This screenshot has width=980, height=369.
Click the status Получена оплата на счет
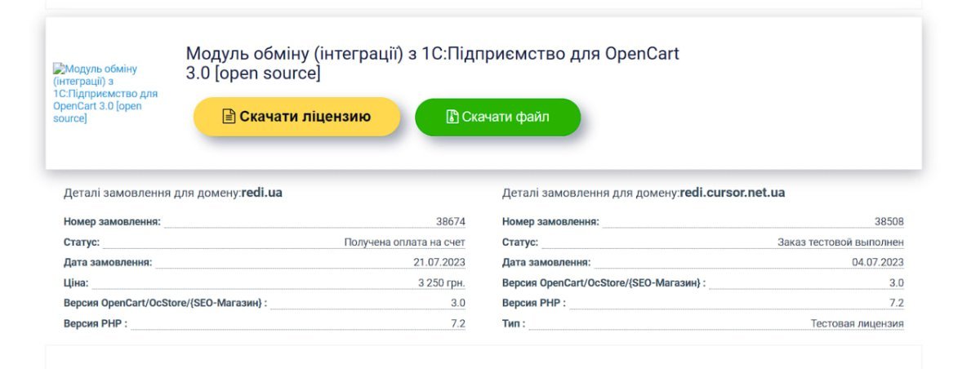click(405, 242)
